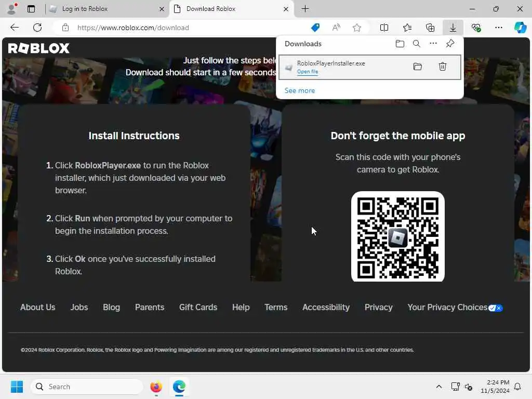Open the shopping price tag icon
This screenshot has width=532, height=399.
point(315,28)
